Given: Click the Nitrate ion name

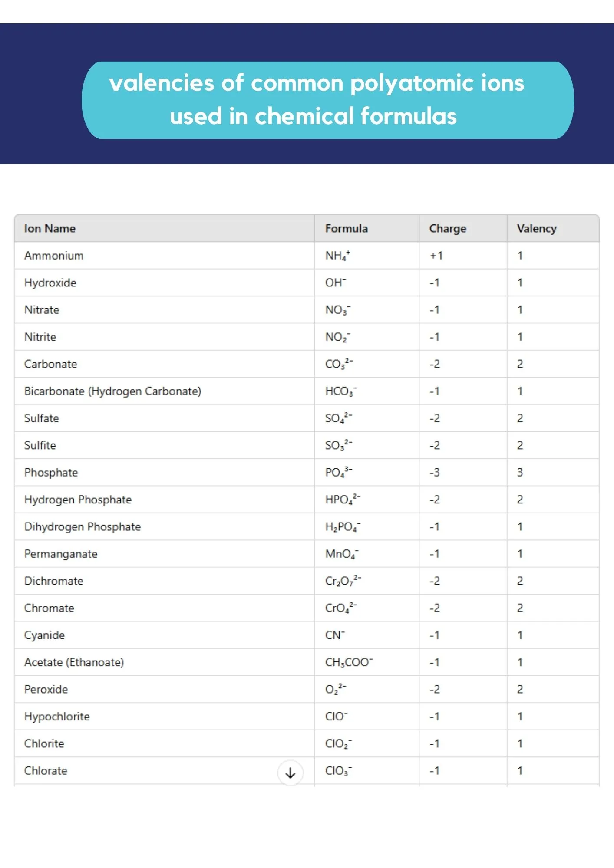Looking at the screenshot, I should [x=42, y=310].
